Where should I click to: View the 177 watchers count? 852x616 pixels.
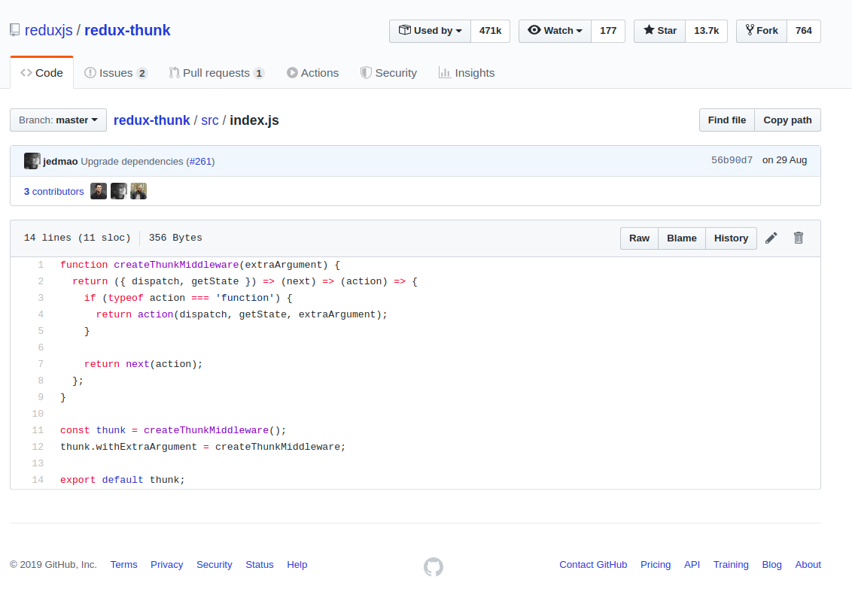(x=608, y=31)
